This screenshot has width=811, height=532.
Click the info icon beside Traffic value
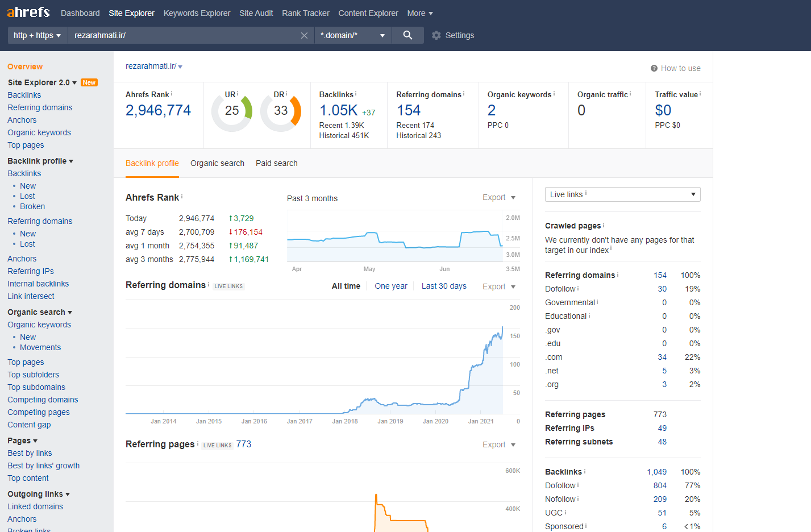(700, 94)
